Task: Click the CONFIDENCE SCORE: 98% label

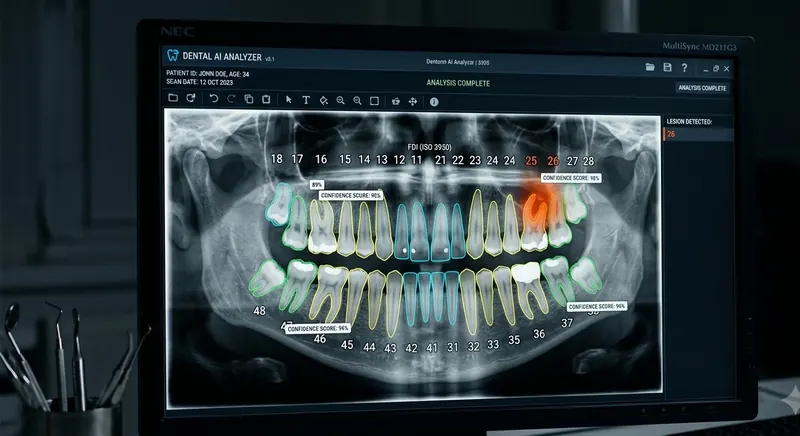Action: (571, 178)
